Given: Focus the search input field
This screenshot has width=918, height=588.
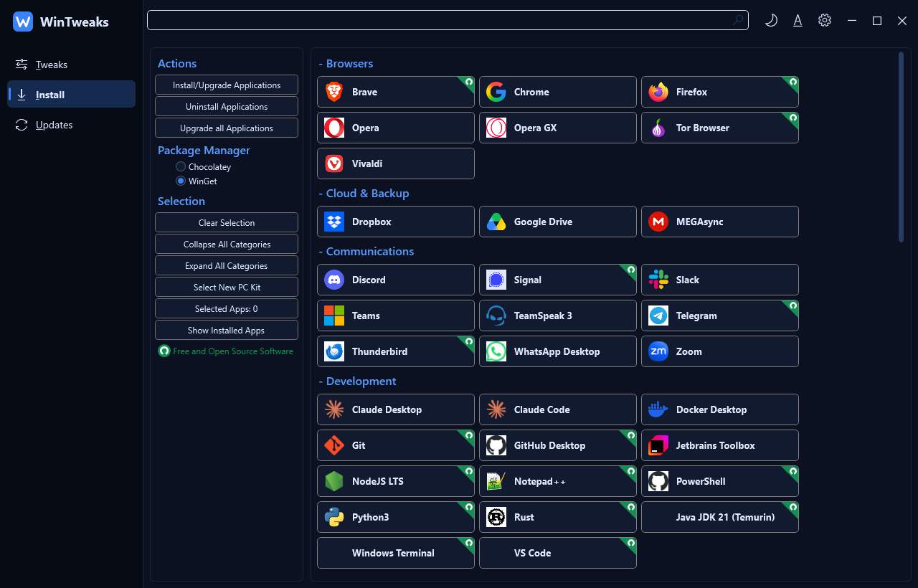Looking at the screenshot, I should click(448, 20).
